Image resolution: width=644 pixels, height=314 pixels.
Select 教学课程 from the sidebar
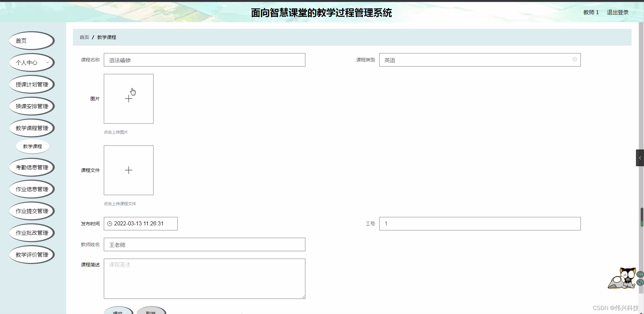[x=32, y=146]
